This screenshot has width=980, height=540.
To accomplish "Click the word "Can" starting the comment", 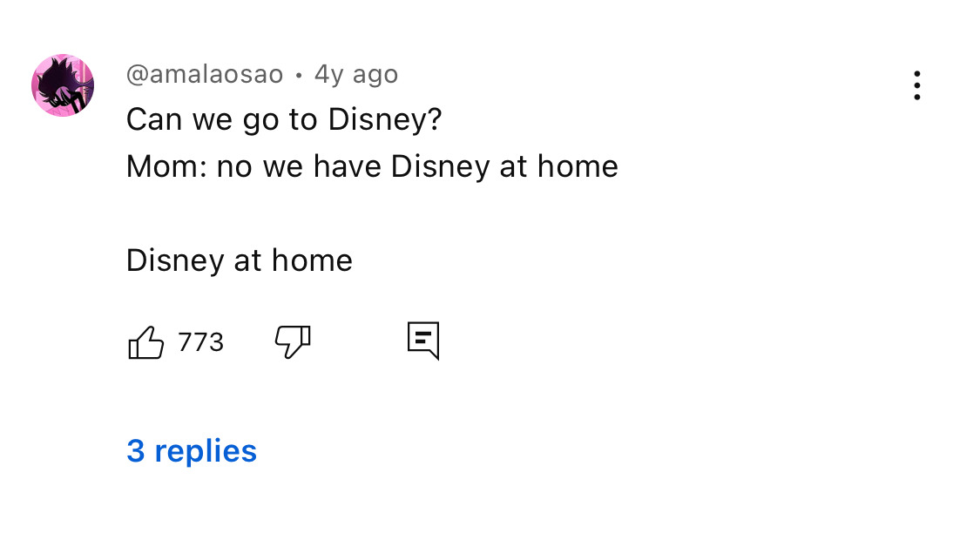I will tap(153, 119).
